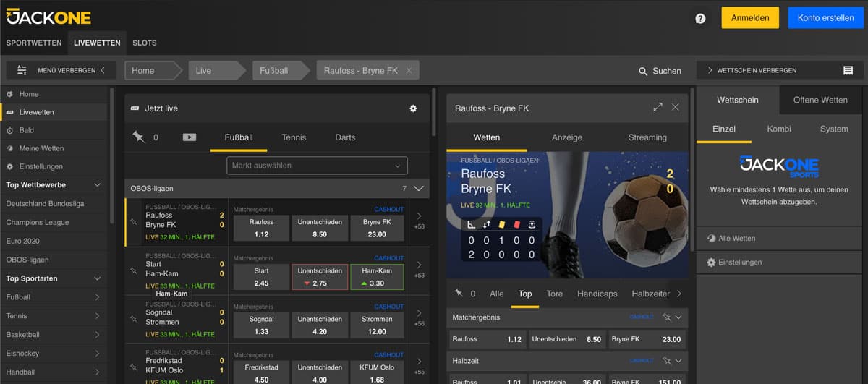The height and width of the screenshot is (384, 868).
Task: Click the Alle Wetten icon in betslip
Action: coord(712,238)
